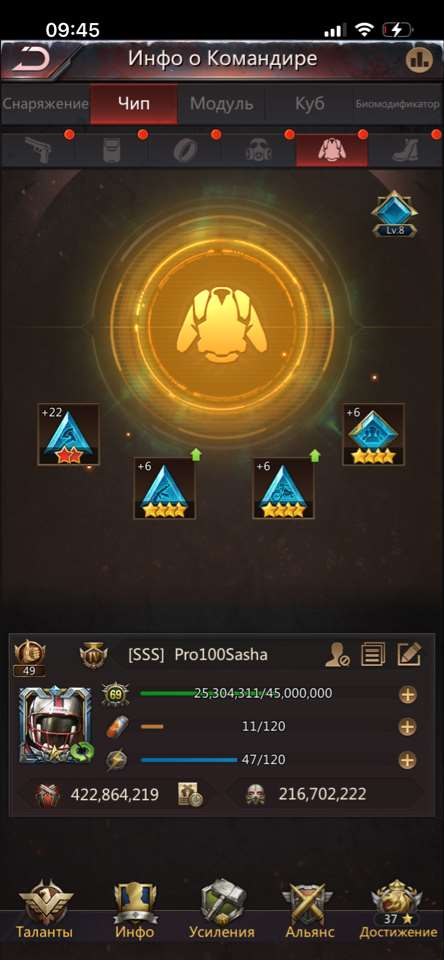Tap the block user silhouette icon

pos(337,655)
